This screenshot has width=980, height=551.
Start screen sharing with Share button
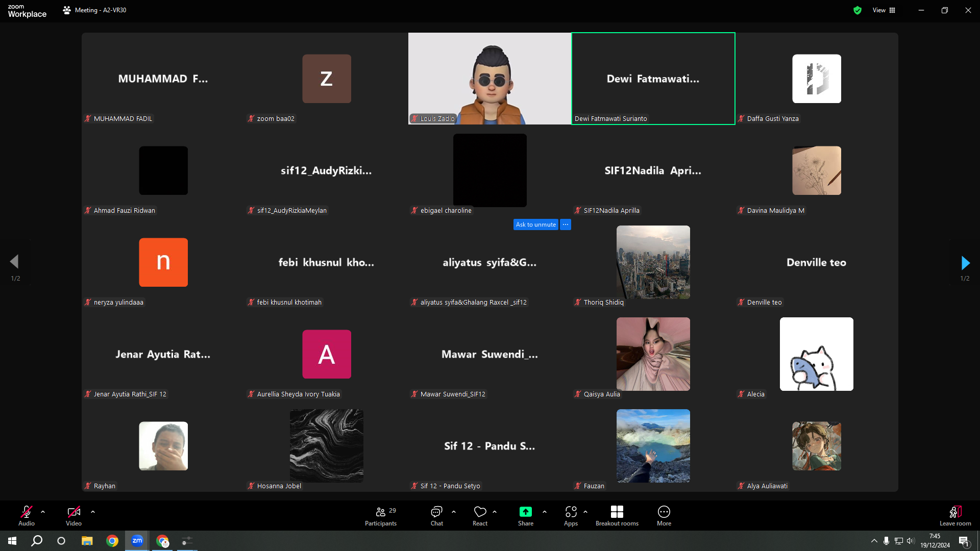[526, 515]
